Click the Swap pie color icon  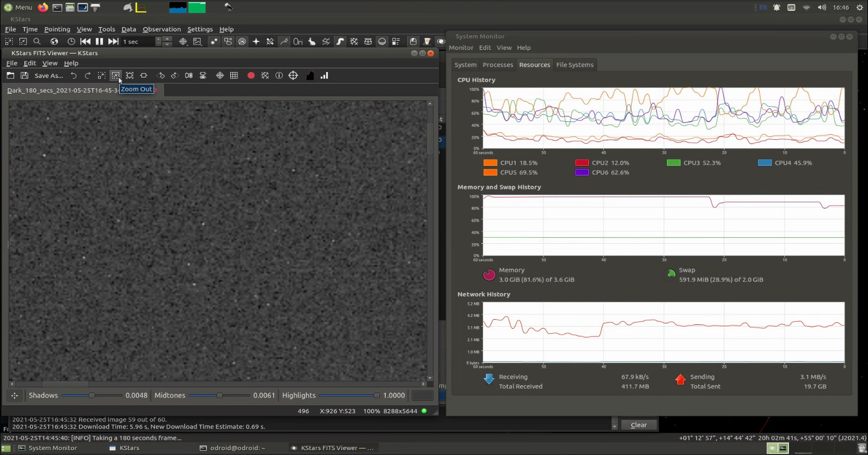(x=671, y=274)
